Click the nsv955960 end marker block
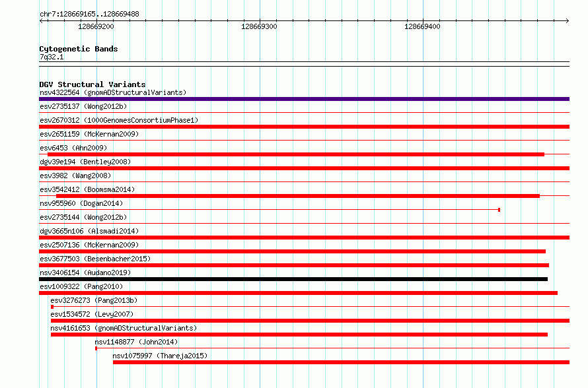 499,210
